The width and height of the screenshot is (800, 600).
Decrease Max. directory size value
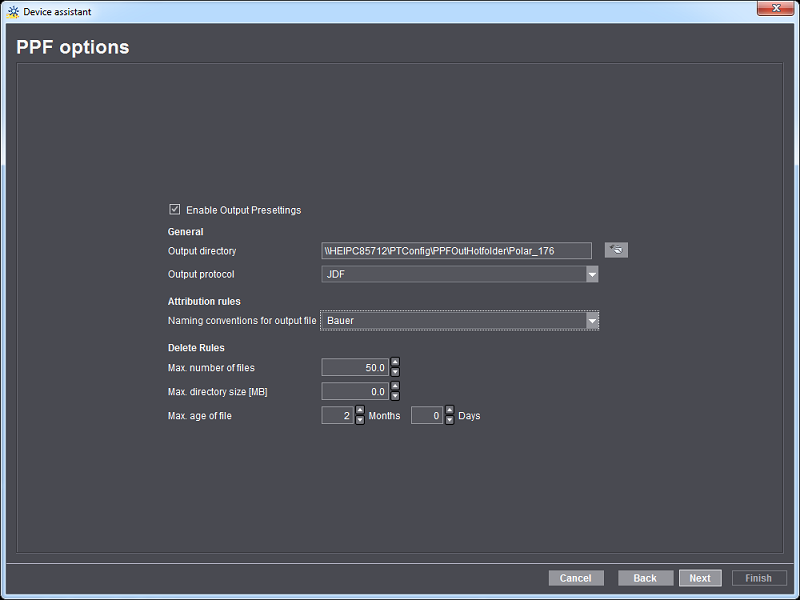tap(395, 396)
